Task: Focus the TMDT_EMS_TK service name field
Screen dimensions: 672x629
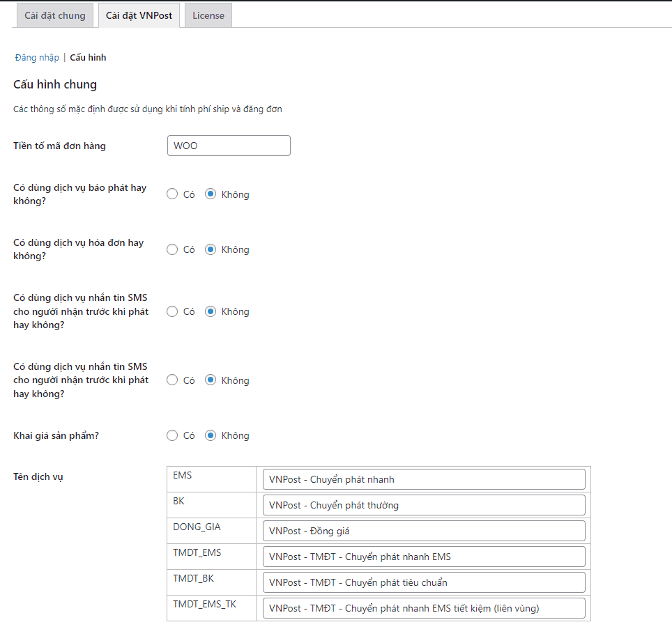Action: pos(424,608)
